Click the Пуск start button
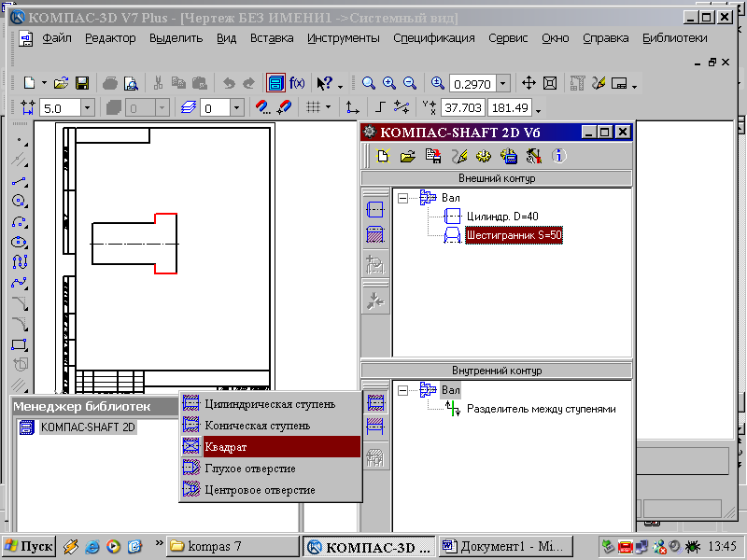Image resolution: width=747 pixels, height=560 pixels. (x=29, y=546)
